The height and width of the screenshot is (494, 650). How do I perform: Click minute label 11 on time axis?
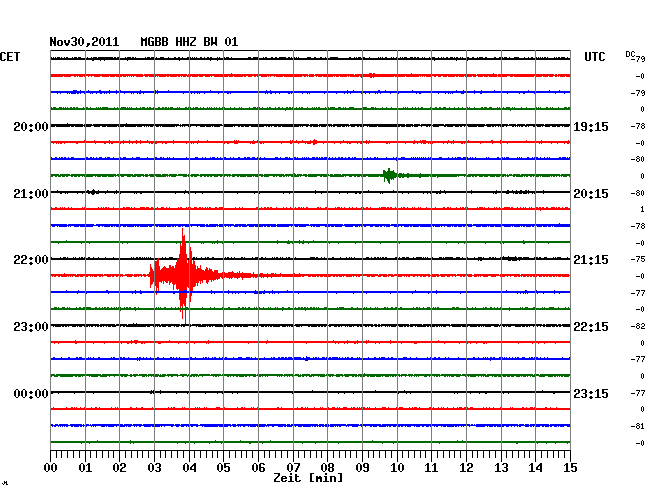click(431, 467)
